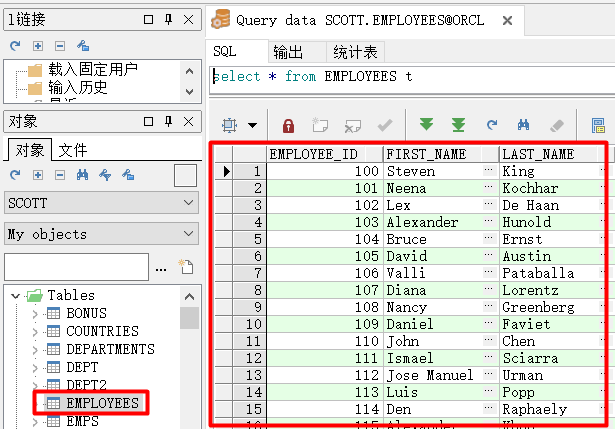Refresh the query results

(491, 125)
